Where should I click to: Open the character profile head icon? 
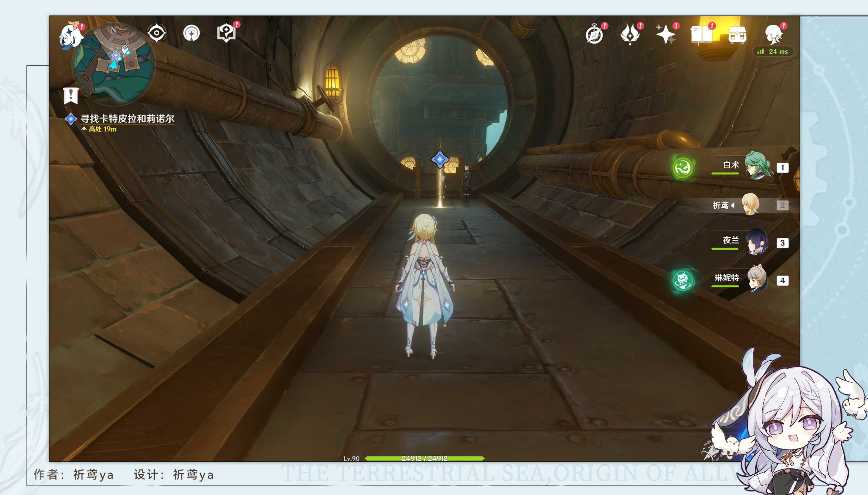point(773,34)
